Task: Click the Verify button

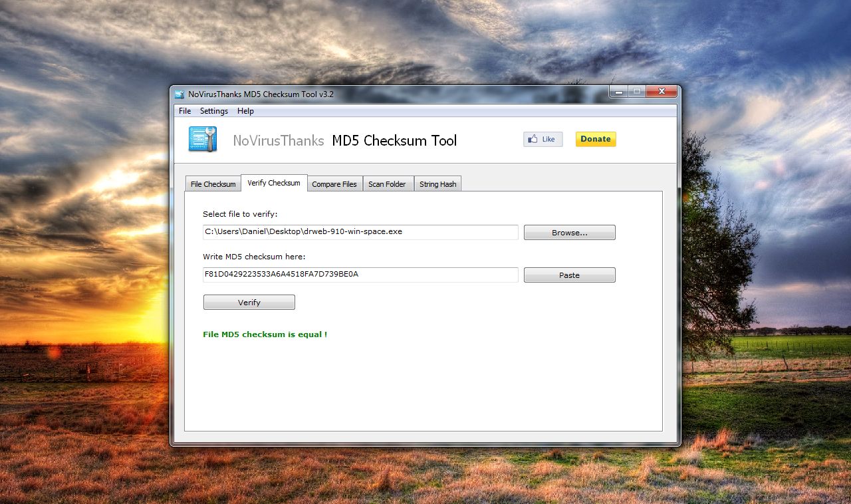Action: 249,303
